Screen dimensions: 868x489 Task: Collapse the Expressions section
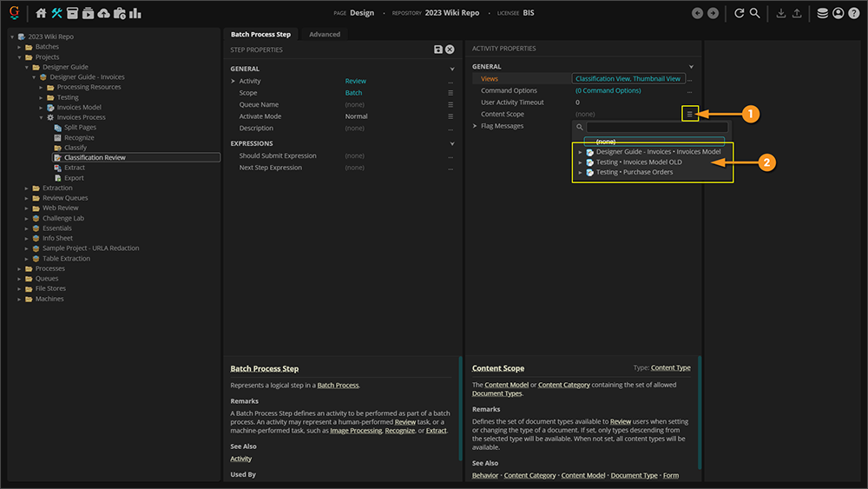pos(452,143)
